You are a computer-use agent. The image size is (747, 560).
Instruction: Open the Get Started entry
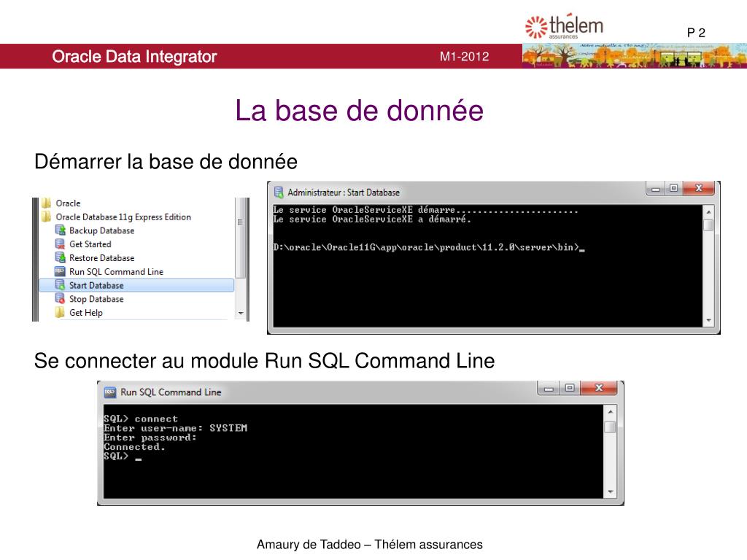click(90, 244)
